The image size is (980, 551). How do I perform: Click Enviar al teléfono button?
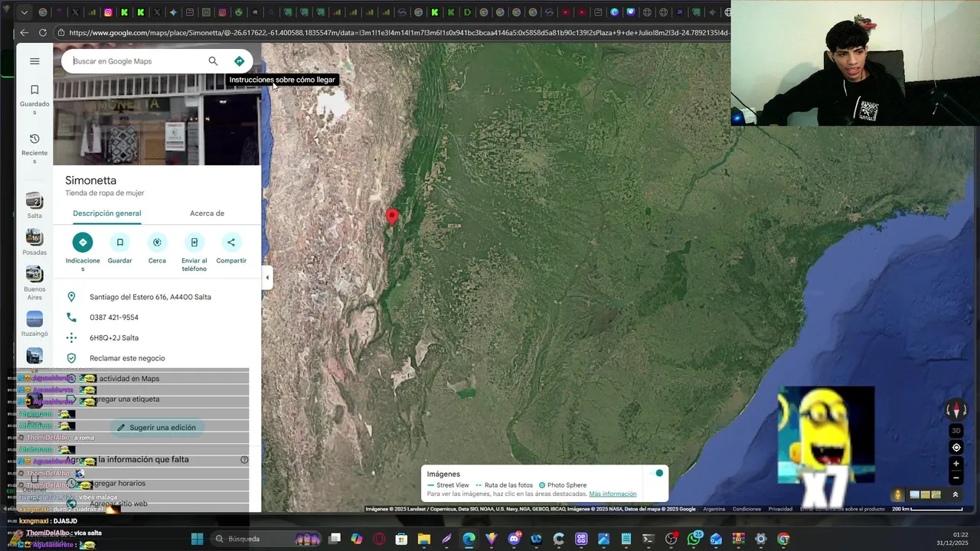point(194,243)
